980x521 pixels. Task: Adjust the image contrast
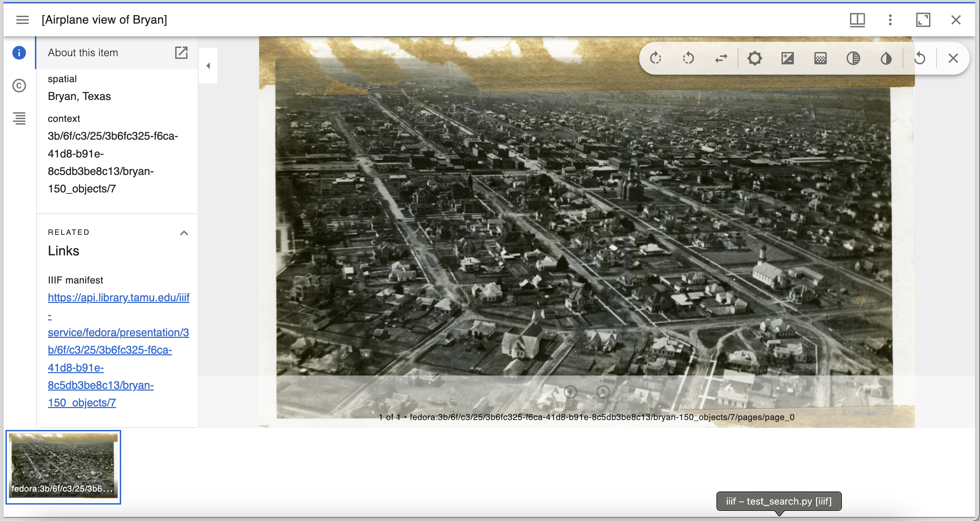[787, 58]
